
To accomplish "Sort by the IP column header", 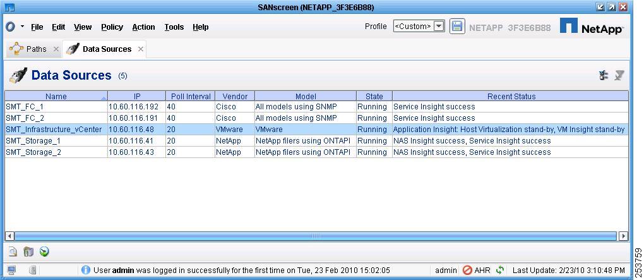I will tap(137, 96).
